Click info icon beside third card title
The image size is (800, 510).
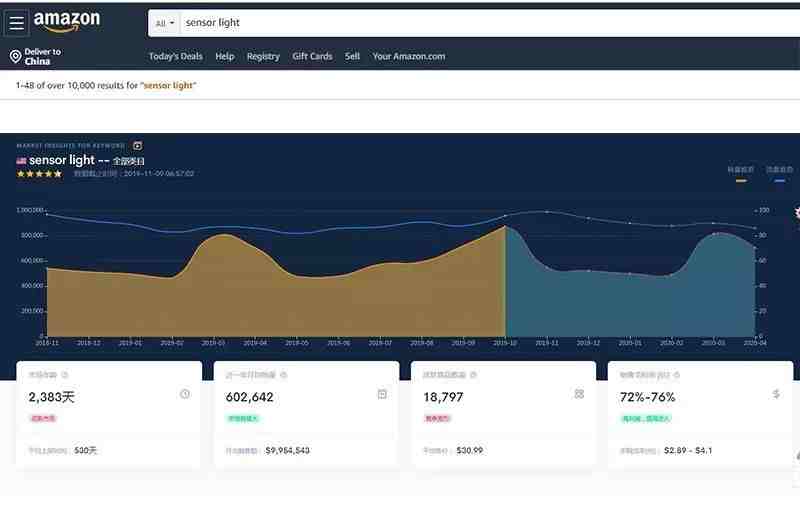[x=473, y=375]
